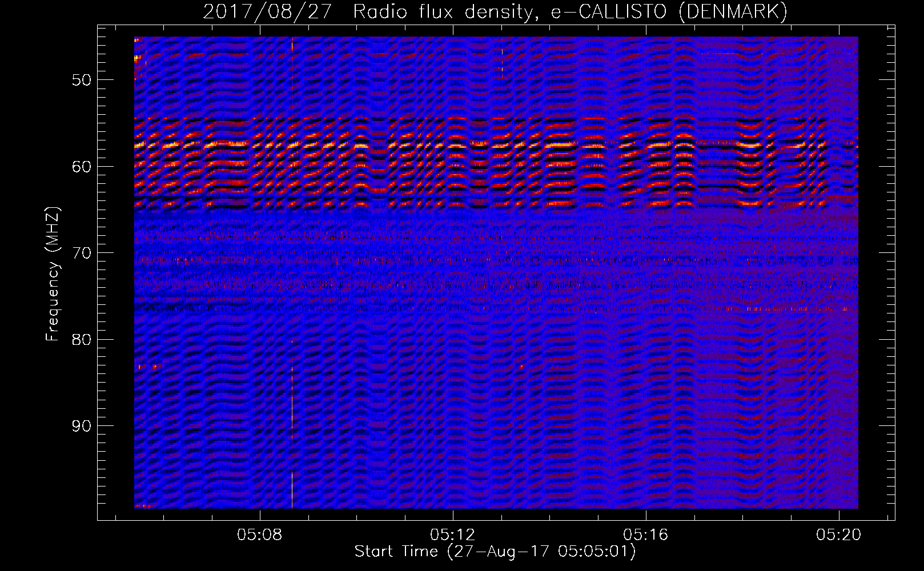The width and height of the screenshot is (924, 571).
Task: Click the 50 frequency tick label
Action: point(82,80)
